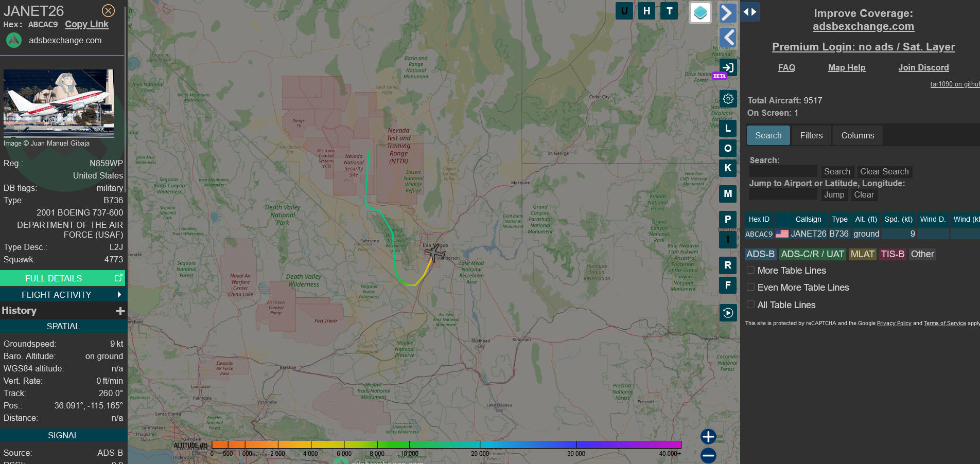Image resolution: width=980 pixels, height=464 pixels.
Task: Click the F follow button
Action: 728,285
